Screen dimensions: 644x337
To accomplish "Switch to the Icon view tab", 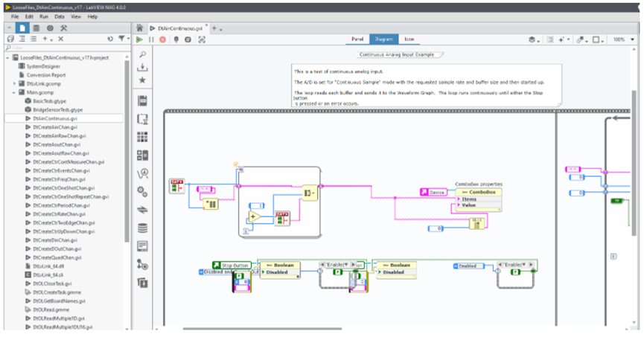I will (409, 39).
